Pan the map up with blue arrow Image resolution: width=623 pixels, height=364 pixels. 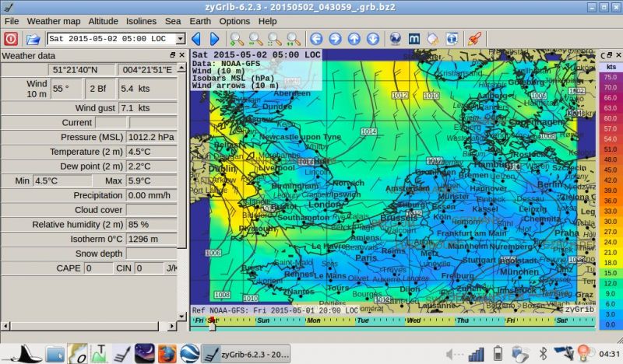pos(354,38)
